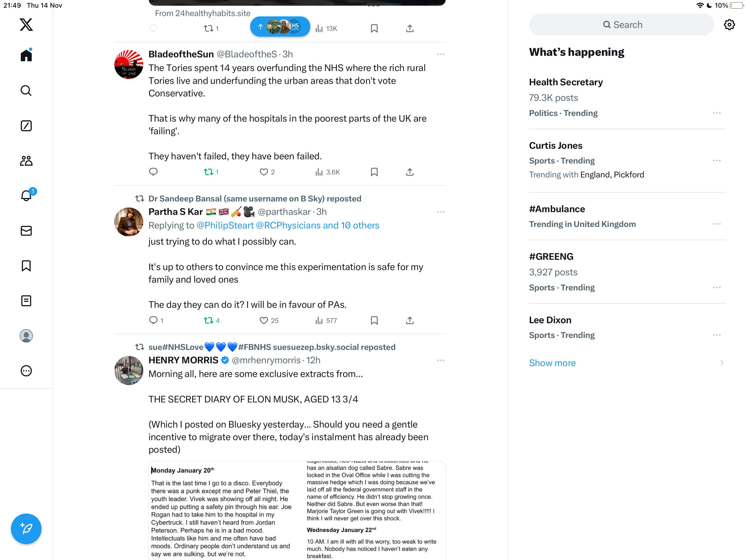The height and width of the screenshot is (560, 747).
Task: Share the BladeoftheSun post
Action: 410,172
